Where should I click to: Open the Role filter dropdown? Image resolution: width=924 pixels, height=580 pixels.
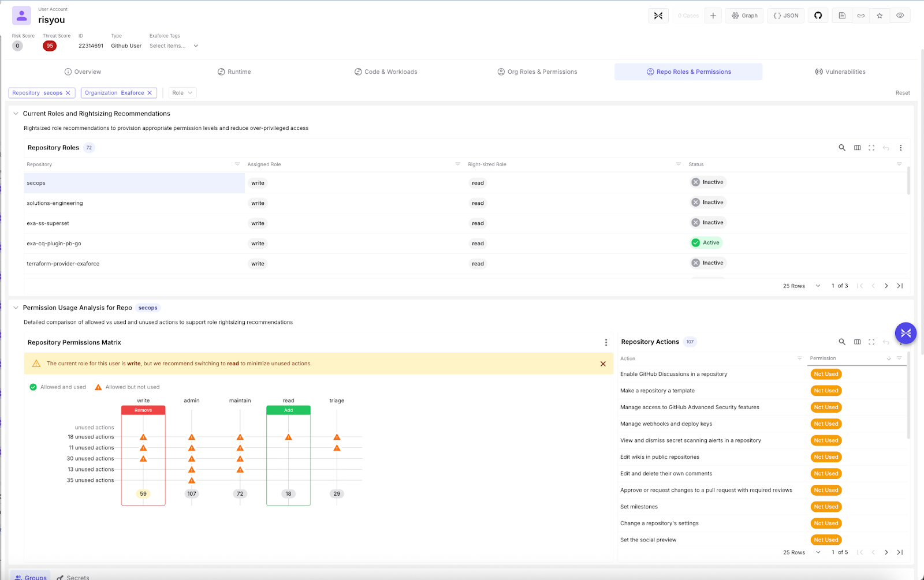[x=182, y=93]
